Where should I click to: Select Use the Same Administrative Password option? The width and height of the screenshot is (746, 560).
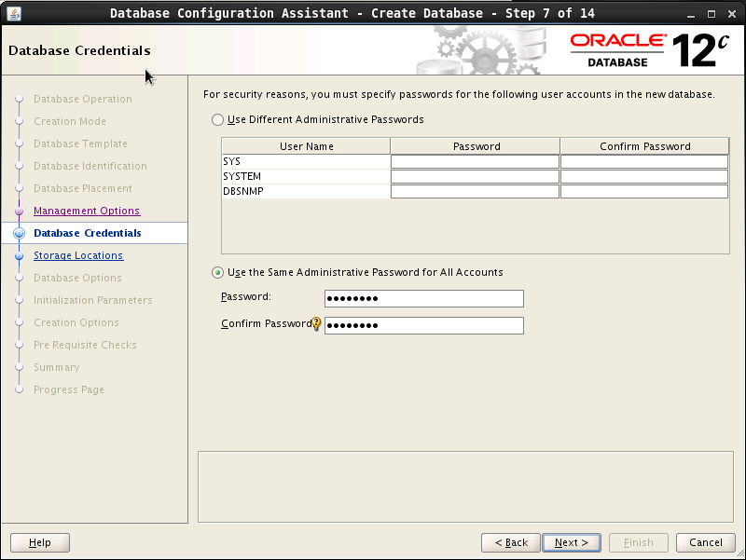(218, 273)
